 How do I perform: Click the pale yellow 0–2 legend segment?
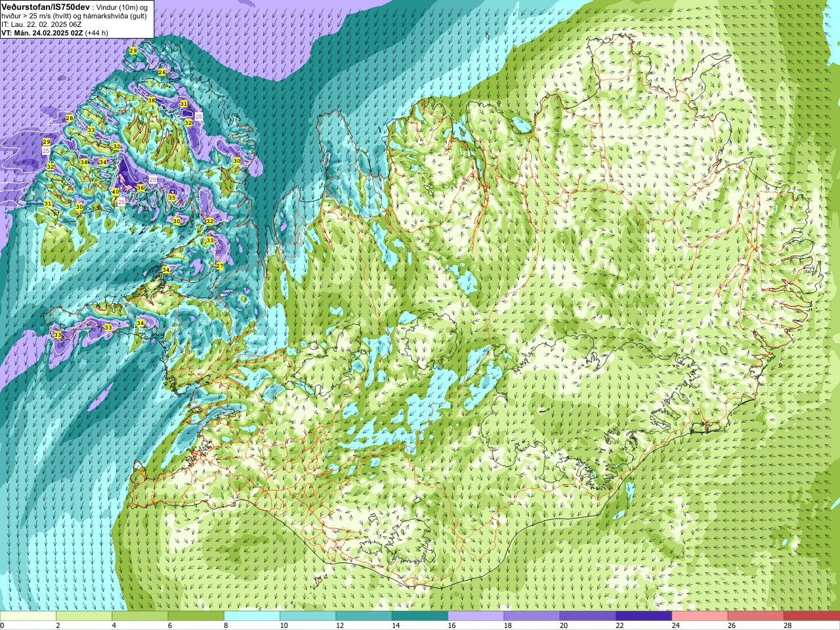28,616
